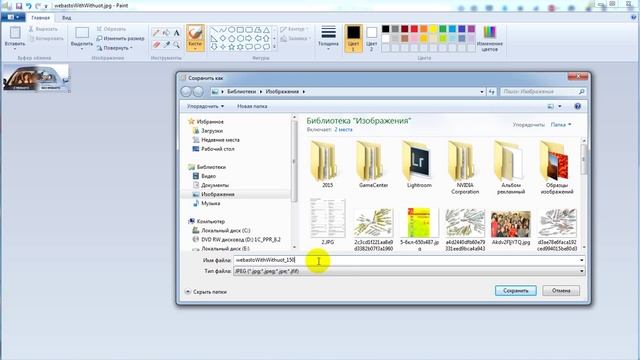Image resolution: width=640 pixels, height=360 pixels.
Task: Select the Lightroom folder
Action: click(419, 164)
